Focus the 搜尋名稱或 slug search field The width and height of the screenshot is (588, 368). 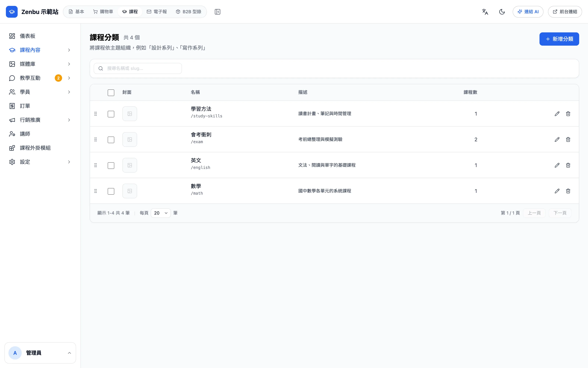[x=138, y=68]
